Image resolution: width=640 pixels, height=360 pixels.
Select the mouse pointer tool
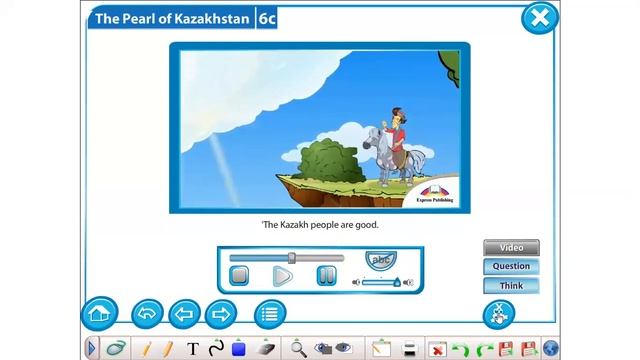116,349
